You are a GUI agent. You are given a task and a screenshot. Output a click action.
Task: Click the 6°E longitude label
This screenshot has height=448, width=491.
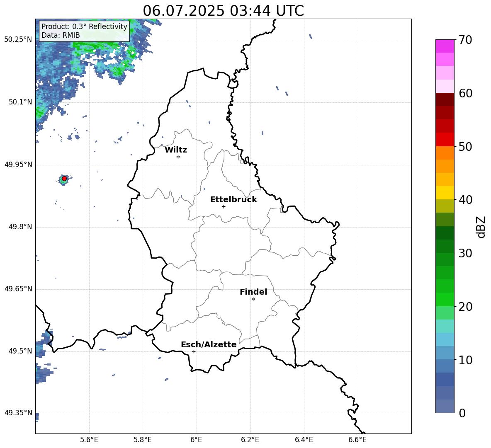click(x=196, y=440)
